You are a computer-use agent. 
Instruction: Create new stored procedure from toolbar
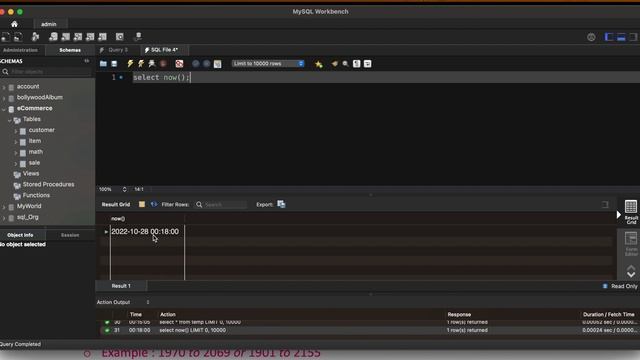click(90, 37)
